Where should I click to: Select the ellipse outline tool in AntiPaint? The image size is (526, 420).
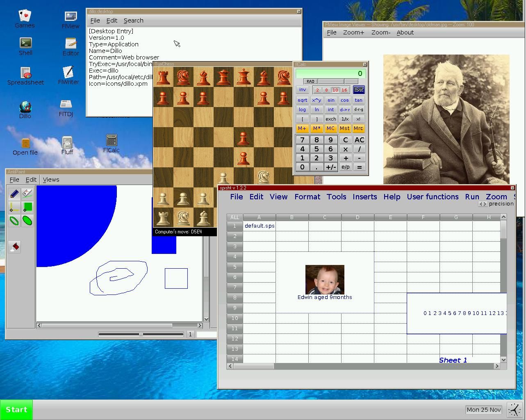(14, 221)
